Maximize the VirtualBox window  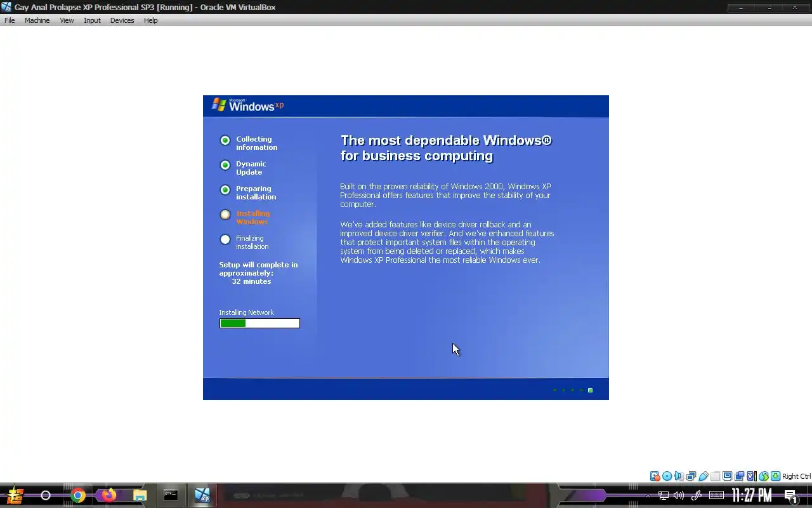[x=769, y=7]
